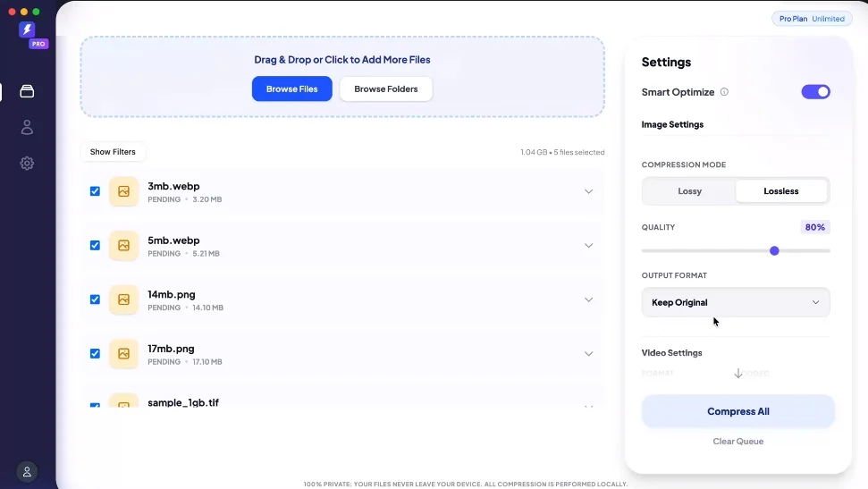Image resolution: width=868 pixels, height=489 pixels.
Task: Toggle off the Smart Optimize switch
Action: [815, 92]
